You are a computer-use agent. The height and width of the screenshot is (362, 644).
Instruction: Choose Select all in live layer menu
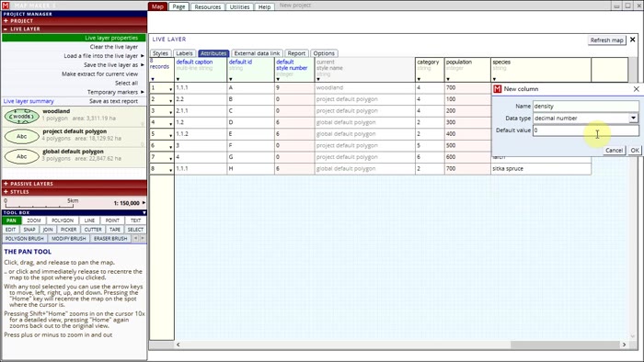(x=127, y=83)
